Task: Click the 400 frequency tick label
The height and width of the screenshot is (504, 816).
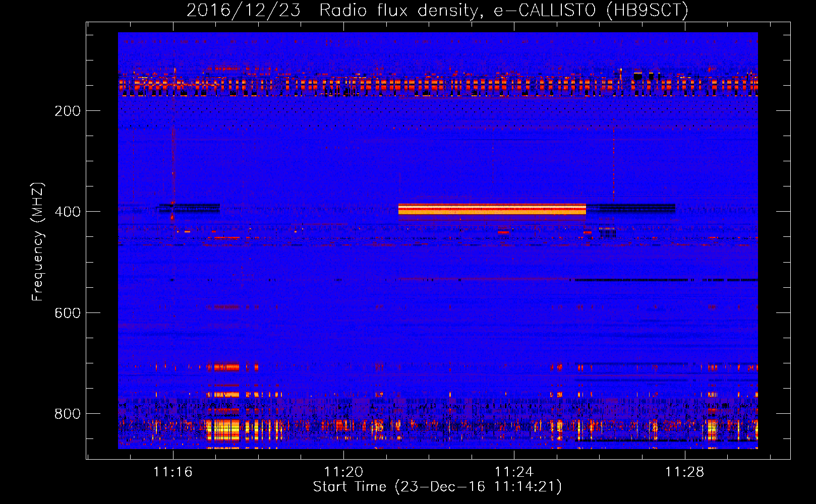Action: pos(68,212)
